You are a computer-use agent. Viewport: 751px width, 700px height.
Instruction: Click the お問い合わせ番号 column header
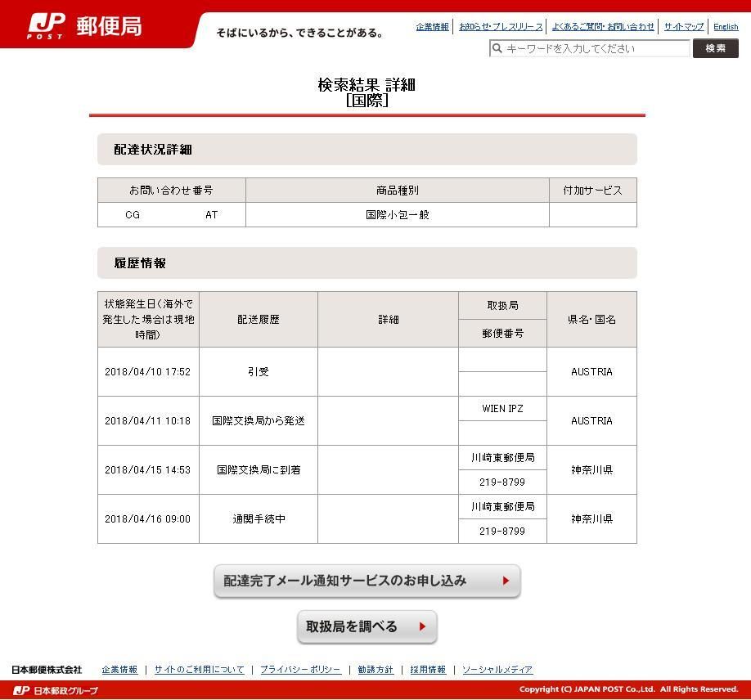172,191
